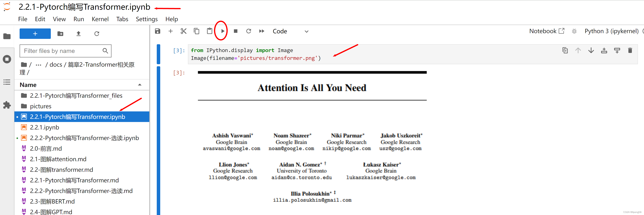Screen dimensions: 644x215
Task: Open the Edit menu
Action: pyautogui.click(x=40, y=19)
